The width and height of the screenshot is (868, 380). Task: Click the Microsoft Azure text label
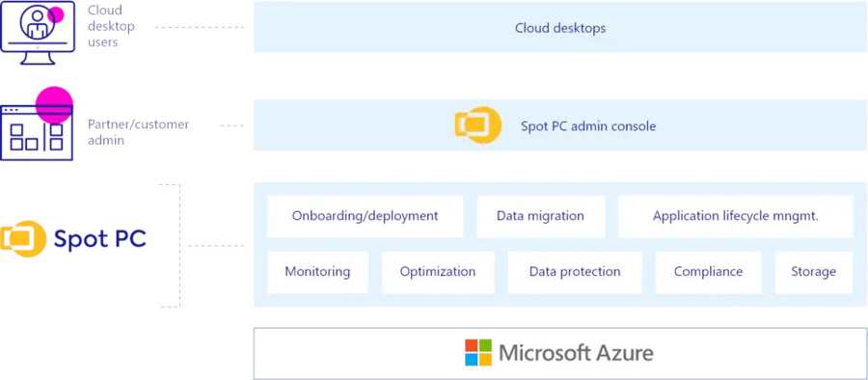pos(576,353)
